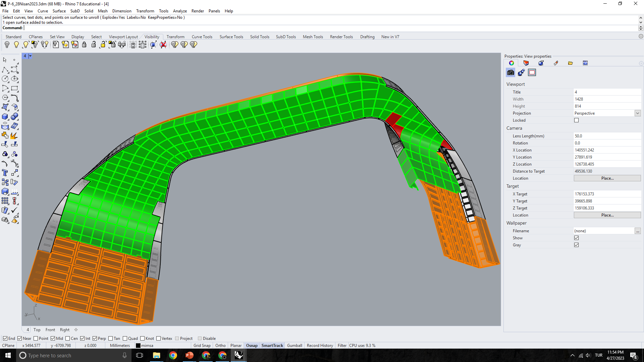The image size is (644, 362).
Task: Select the Ellipse tool
Action: tap(14, 79)
